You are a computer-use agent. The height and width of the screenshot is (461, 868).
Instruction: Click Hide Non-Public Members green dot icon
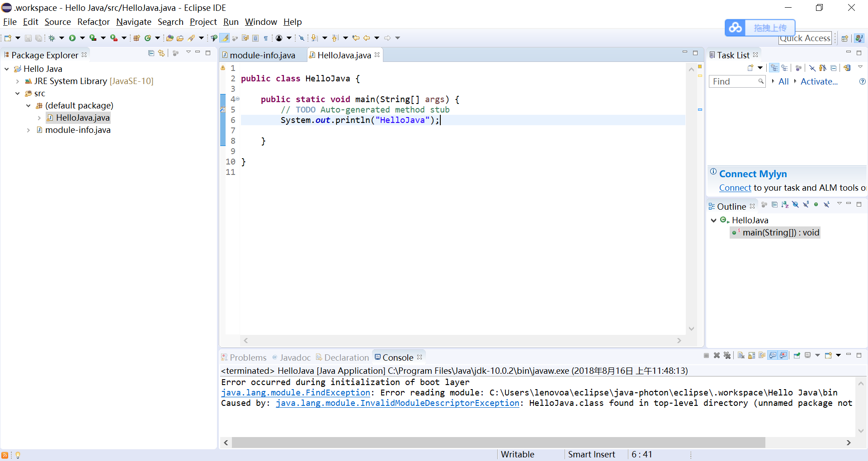pyautogui.click(x=816, y=205)
